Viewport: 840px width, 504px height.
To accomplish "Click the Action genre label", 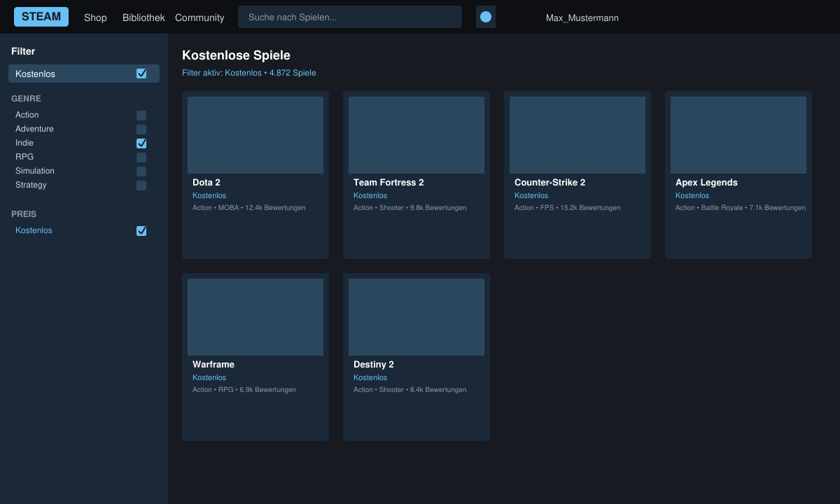I will click(x=27, y=115).
